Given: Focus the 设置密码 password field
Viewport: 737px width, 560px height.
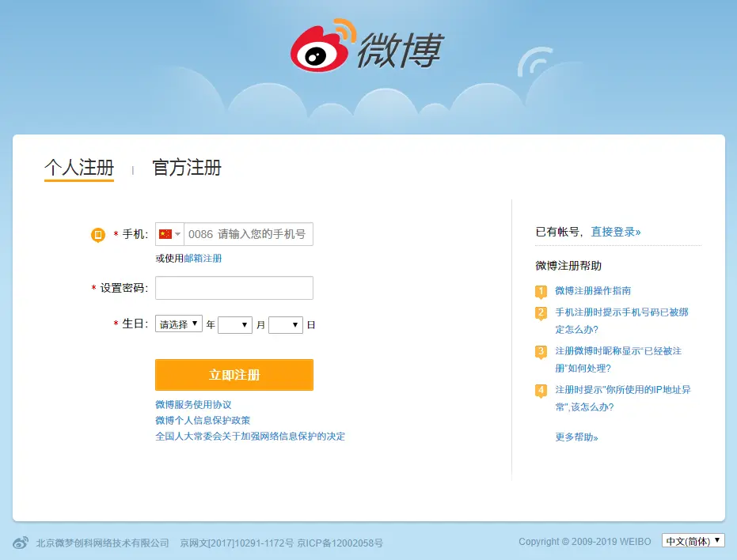Looking at the screenshot, I should click(x=234, y=288).
